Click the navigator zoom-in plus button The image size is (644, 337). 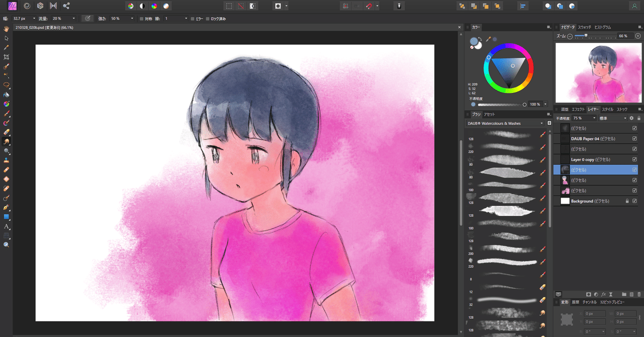[x=638, y=36]
